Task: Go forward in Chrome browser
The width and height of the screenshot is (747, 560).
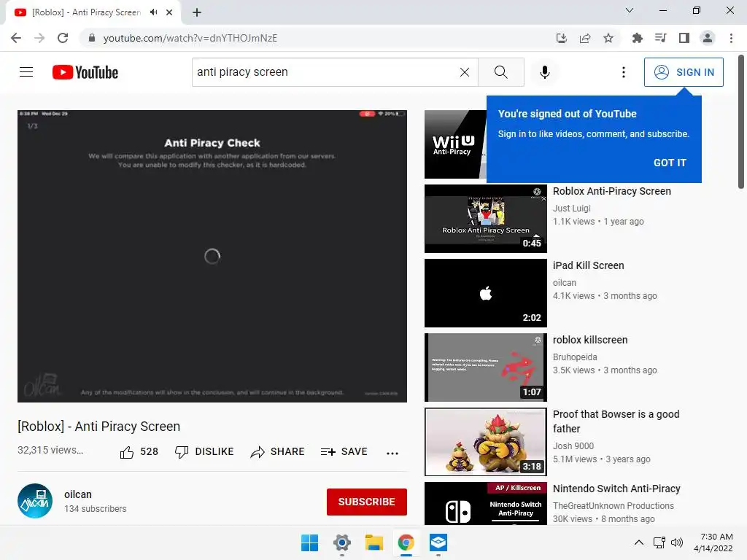Action: [x=39, y=38]
